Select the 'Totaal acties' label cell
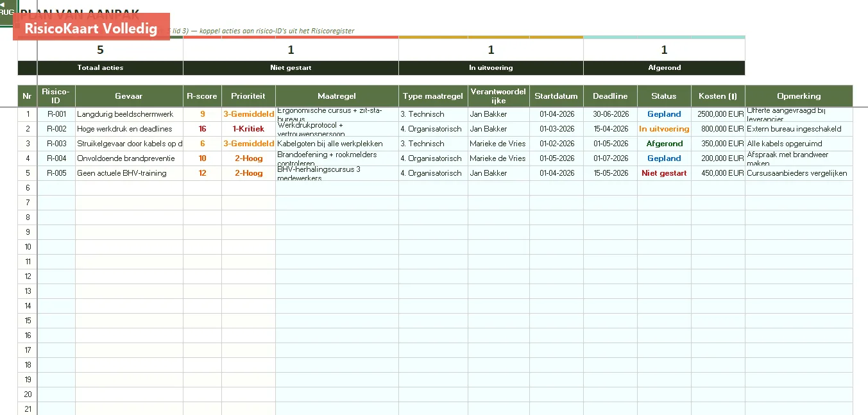Image resolution: width=868 pixels, height=415 pixels. pos(100,67)
